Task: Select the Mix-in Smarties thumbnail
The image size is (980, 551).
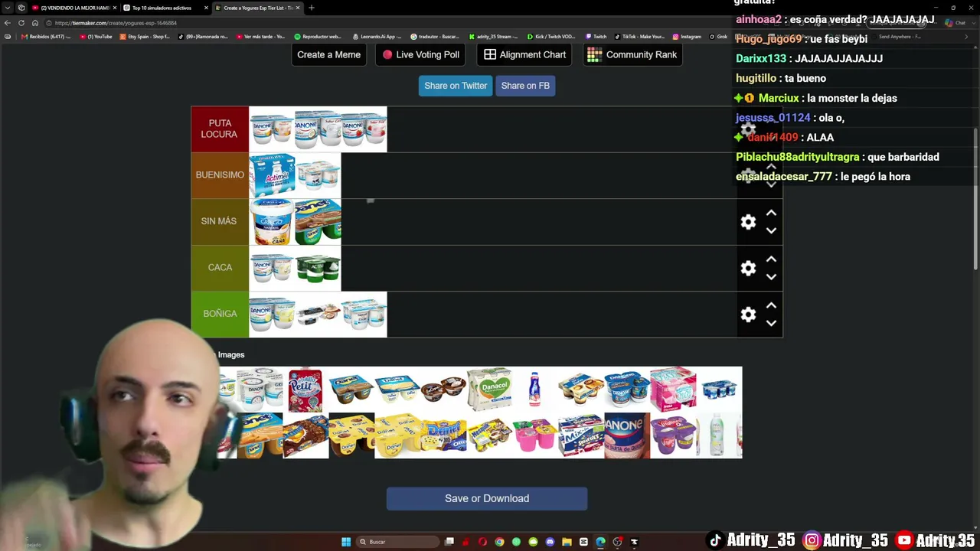Action: [581, 435]
